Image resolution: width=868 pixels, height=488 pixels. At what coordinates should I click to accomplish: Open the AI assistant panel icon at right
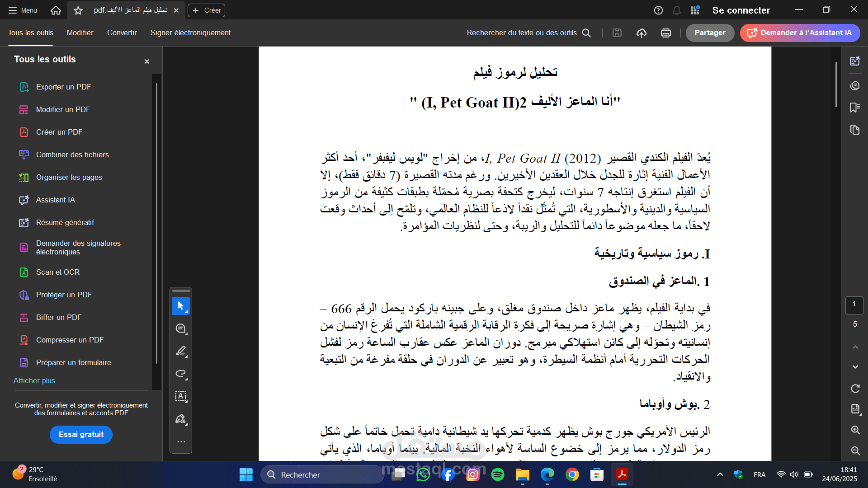854,61
